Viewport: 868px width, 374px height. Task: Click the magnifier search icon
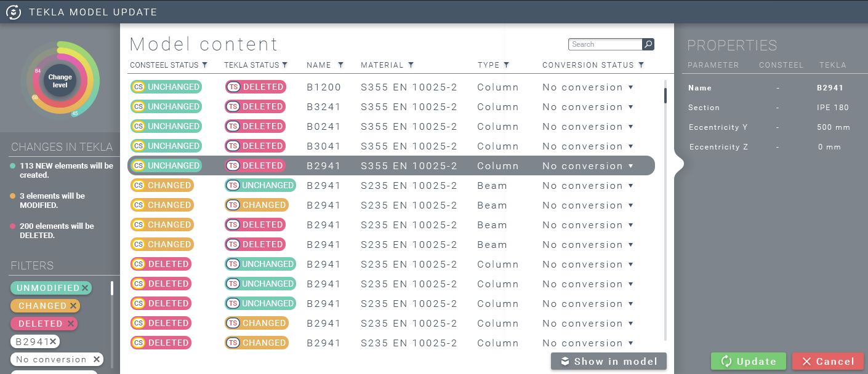648,44
